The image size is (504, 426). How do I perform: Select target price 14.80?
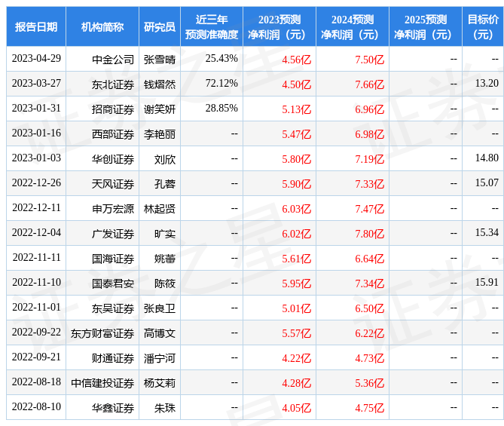487,158
